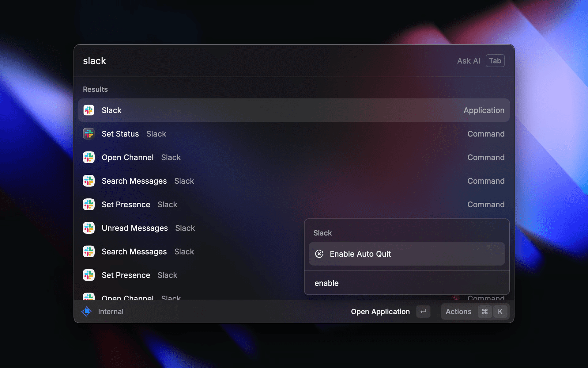Click the Open Channel Slack icon
The image size is (588, 368).
point(89,157)
